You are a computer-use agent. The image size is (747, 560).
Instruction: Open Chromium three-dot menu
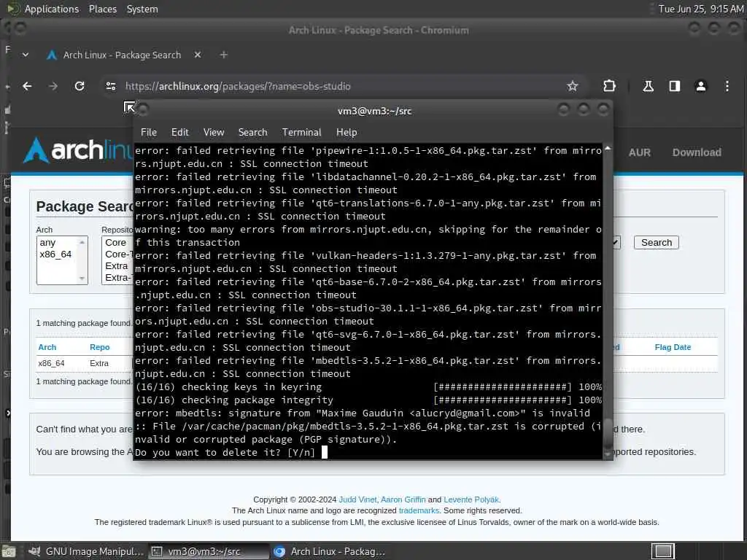coord(727,86)
